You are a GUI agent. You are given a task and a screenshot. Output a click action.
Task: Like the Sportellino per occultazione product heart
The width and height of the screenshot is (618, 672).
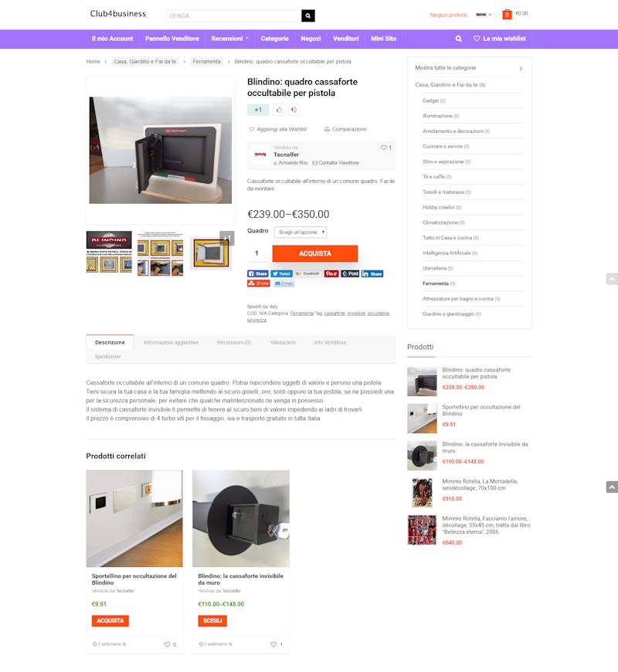pyautogui.click(x=167, y=644)
